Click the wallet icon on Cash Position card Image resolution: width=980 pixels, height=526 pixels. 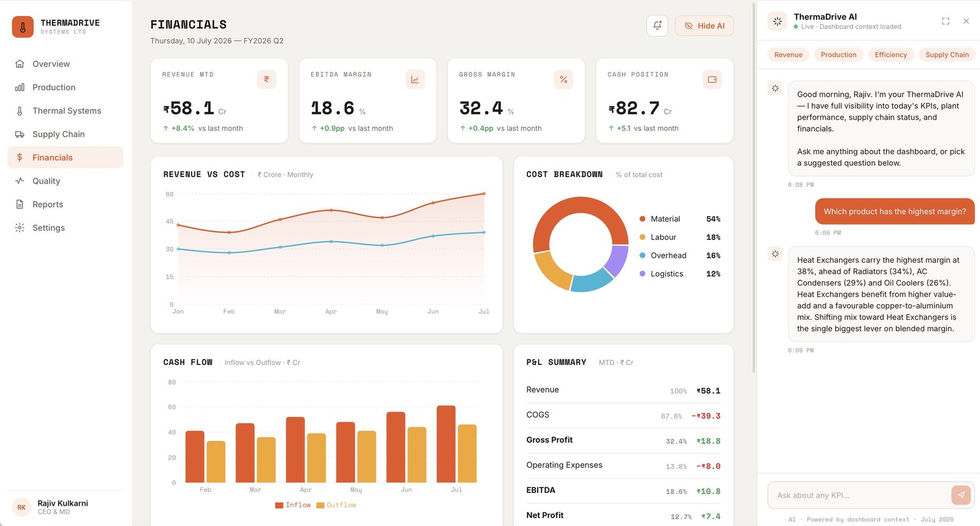[712, 79]
